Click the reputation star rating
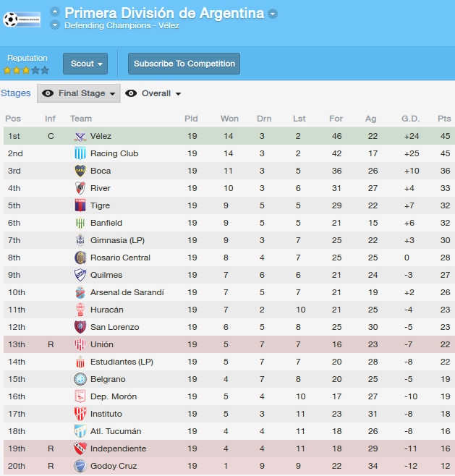The width and height of the screenshot is (455, 476). coord(26,70)
